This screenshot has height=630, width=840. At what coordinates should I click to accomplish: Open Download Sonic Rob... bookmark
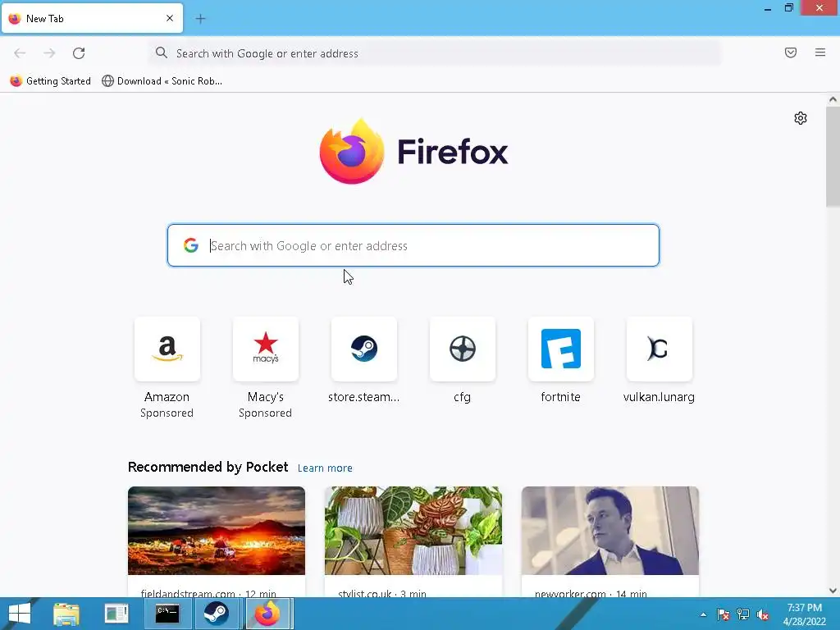point(162,81)
